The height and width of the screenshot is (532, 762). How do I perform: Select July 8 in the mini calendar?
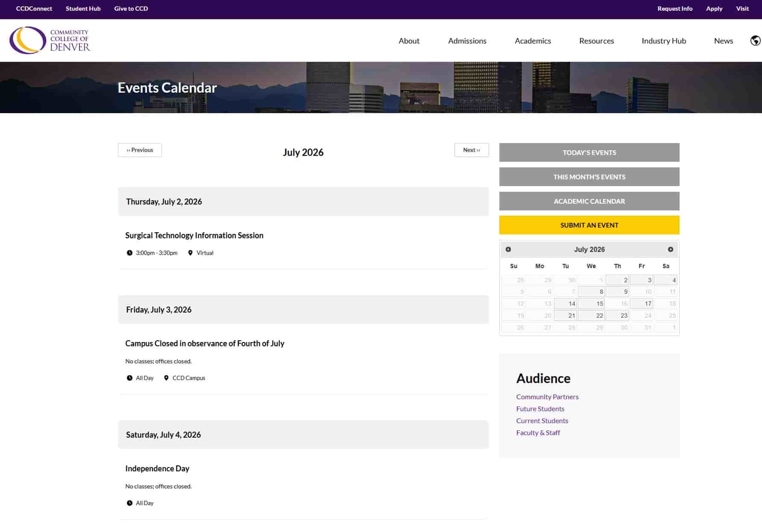coord(591,292)
